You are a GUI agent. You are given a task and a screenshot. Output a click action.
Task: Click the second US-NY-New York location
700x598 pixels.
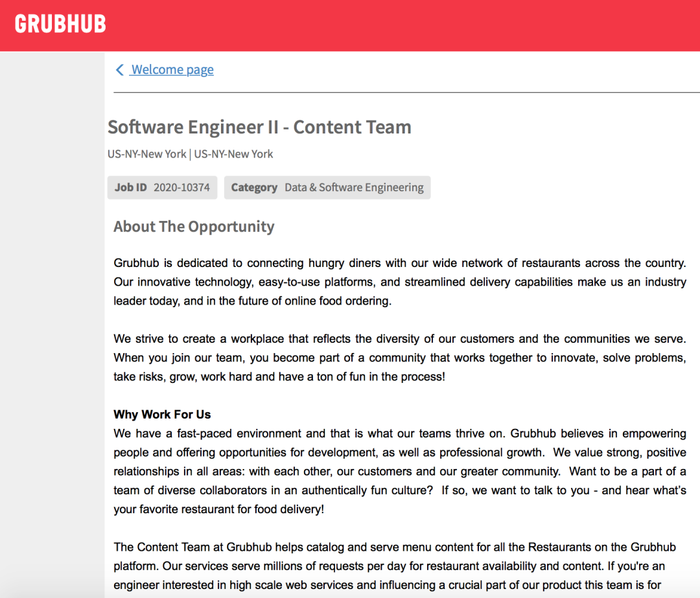tap(234, 154)
